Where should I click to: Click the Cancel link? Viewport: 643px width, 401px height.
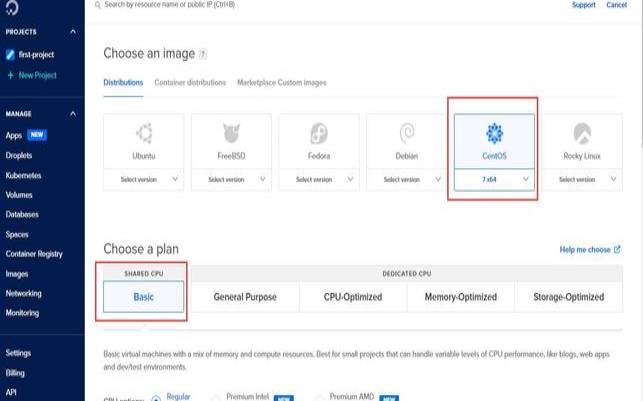pos(616,5)
